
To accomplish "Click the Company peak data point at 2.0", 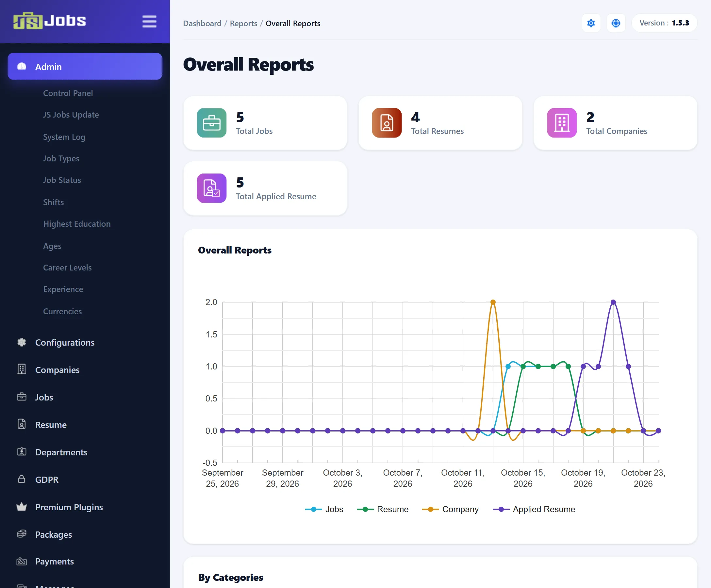I will click(493, 302).
